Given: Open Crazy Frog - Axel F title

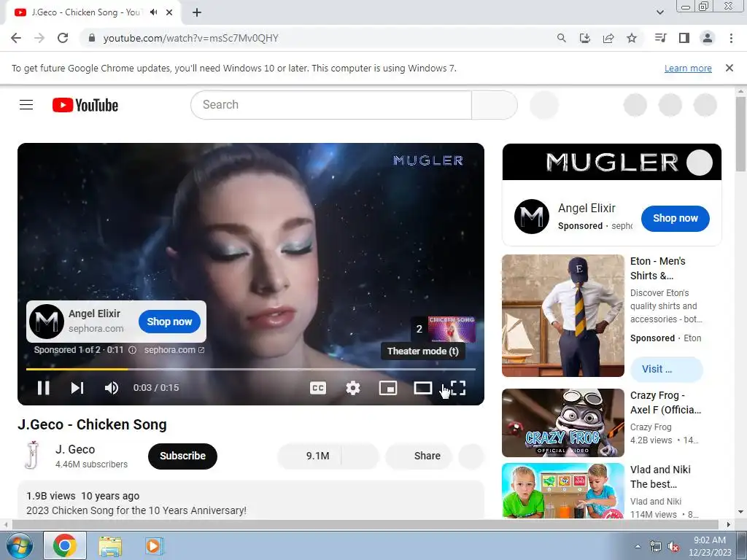Looking at the screenshot, I should pyautogui.click(x=665, y=402).
